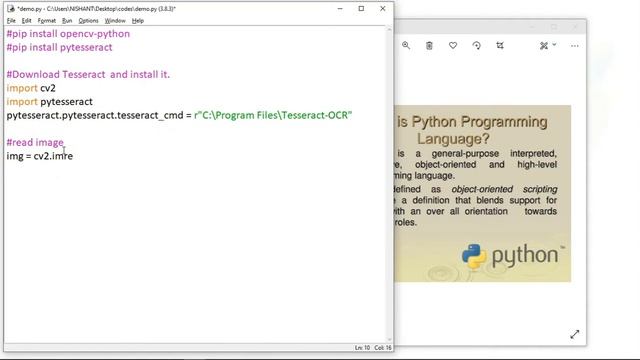
Task: Open the Options menu in IDLE
Action: (x=88, y=20)
